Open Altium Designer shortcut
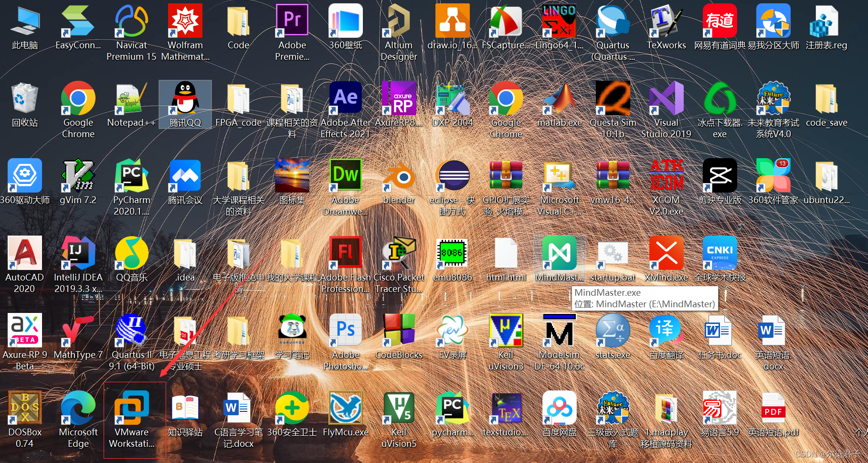The height and width of the screenshot is (463, 868). point(399,21)
